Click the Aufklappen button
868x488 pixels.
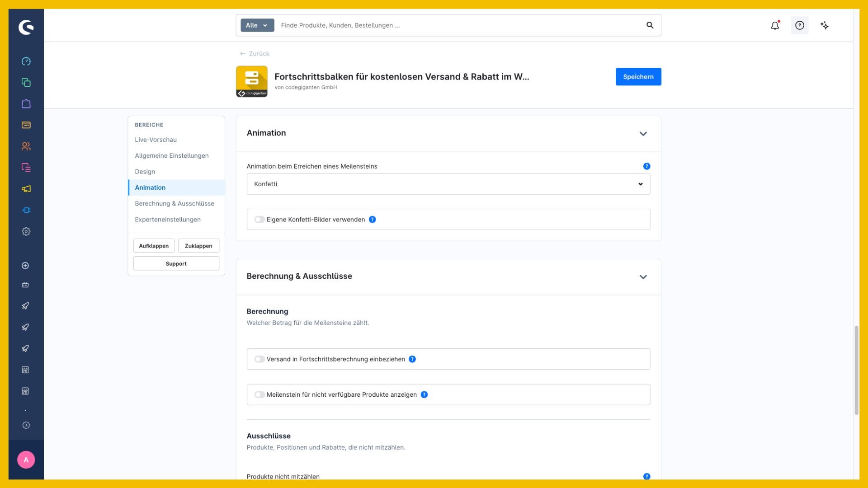tap(154, 246)
